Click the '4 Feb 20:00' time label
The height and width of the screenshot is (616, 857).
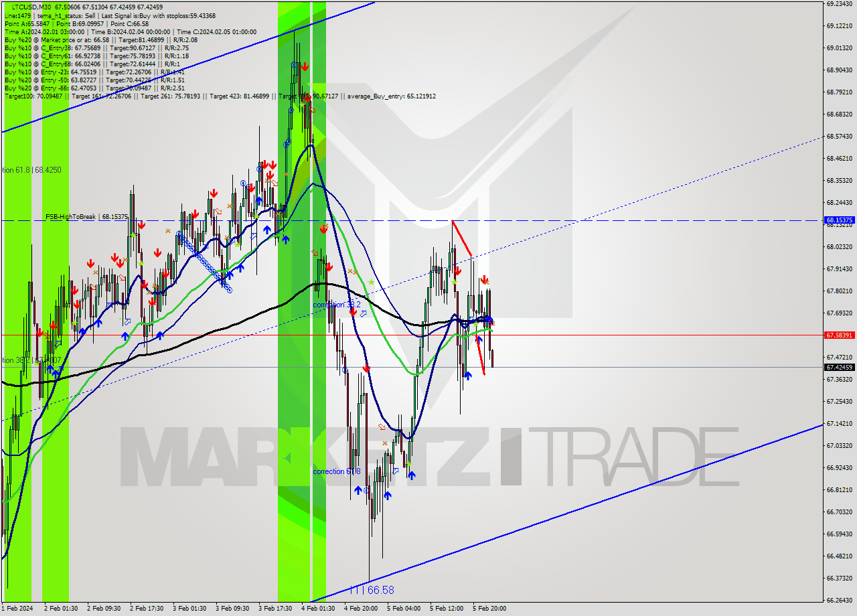[361, 609]
